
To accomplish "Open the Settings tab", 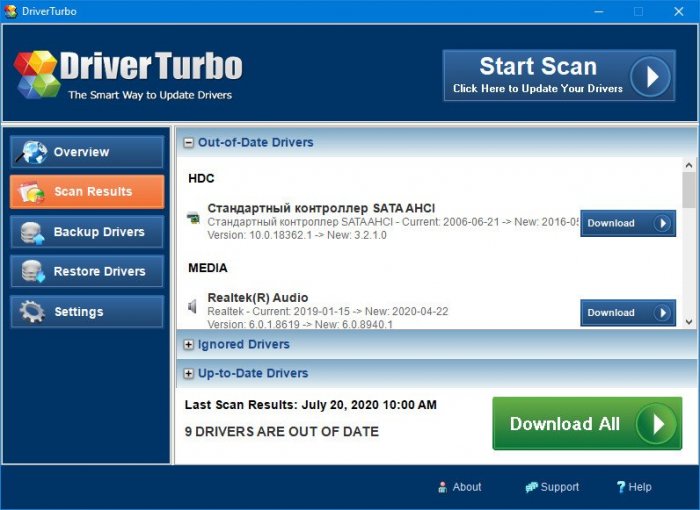I will pos(87,311).
